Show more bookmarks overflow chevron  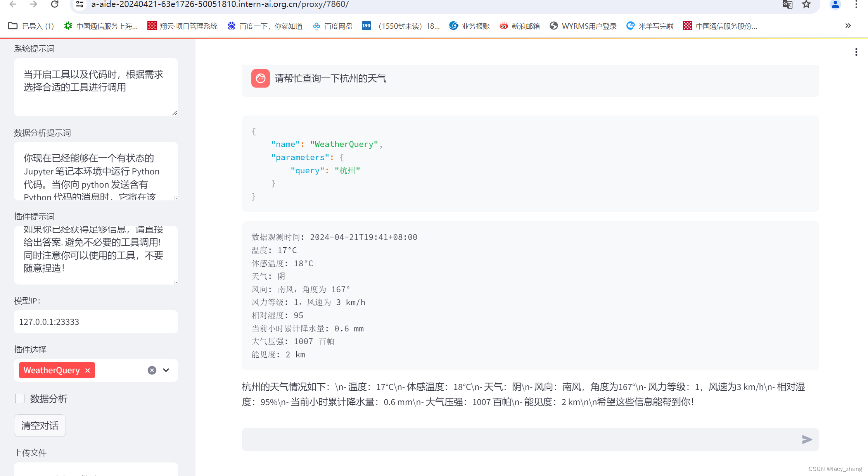coord(848,26)
